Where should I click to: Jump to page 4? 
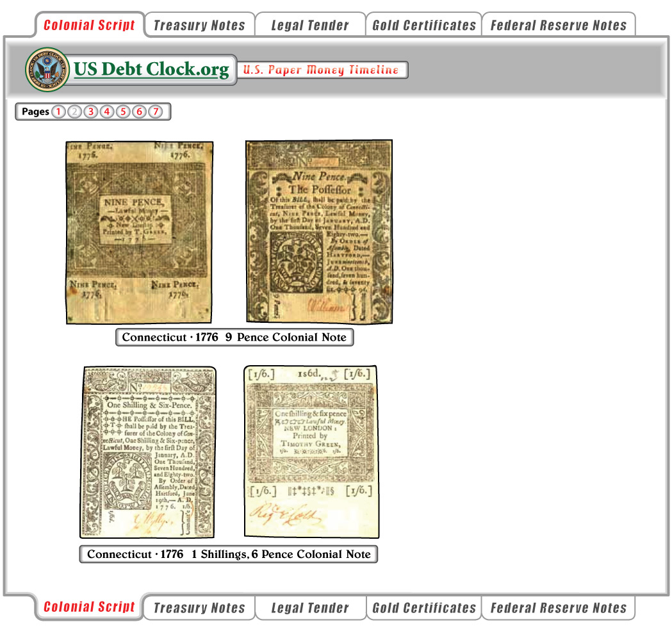point(107,112)
